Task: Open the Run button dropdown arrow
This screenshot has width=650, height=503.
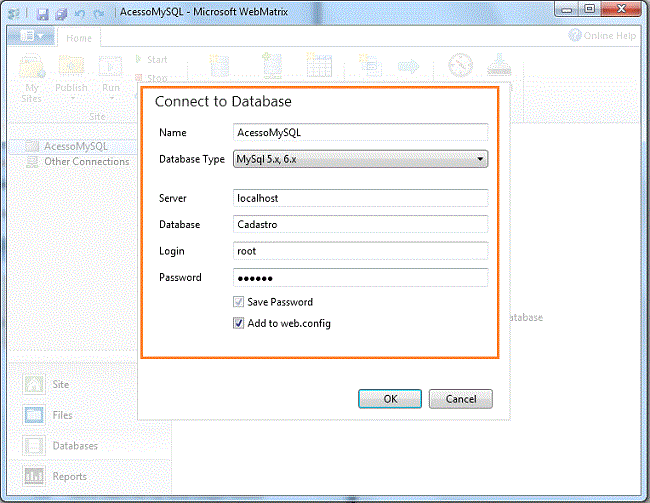Action: (112, 99)
